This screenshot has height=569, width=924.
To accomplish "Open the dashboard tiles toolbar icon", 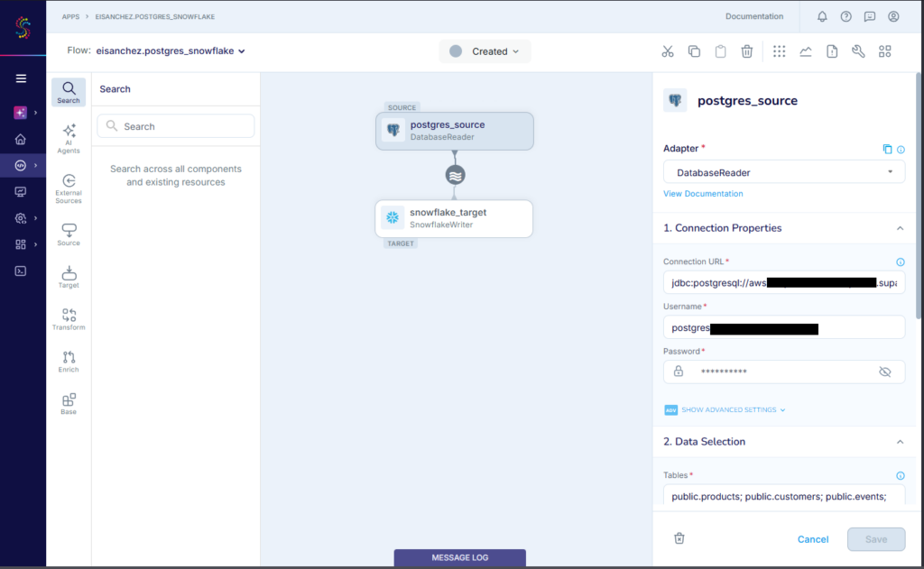I will (x=884, y=51).
